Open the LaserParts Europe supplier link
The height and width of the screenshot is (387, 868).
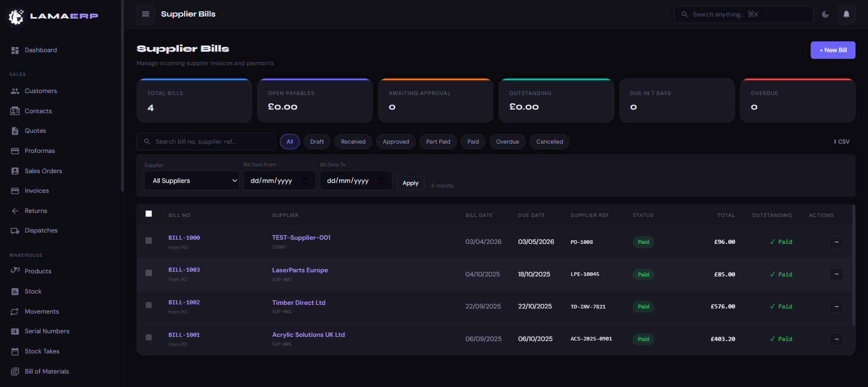point(300,270)
